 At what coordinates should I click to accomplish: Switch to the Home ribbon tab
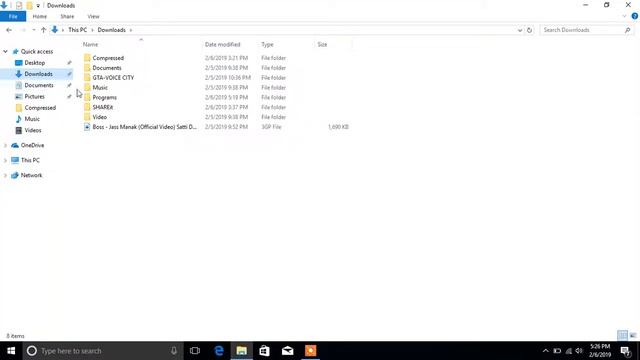(x=40, y=16)
